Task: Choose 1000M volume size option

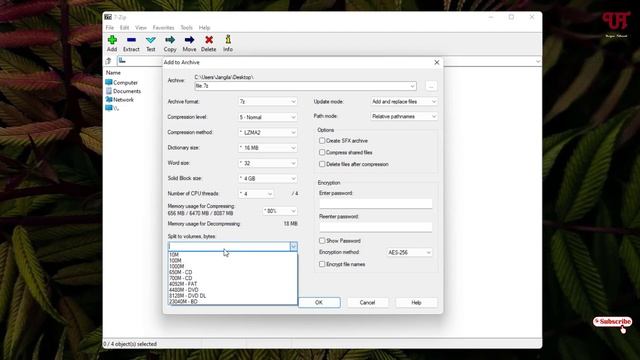Action: [233, 266]
